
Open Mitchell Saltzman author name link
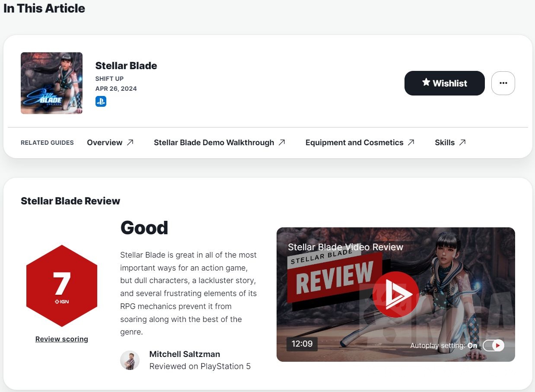185,354
